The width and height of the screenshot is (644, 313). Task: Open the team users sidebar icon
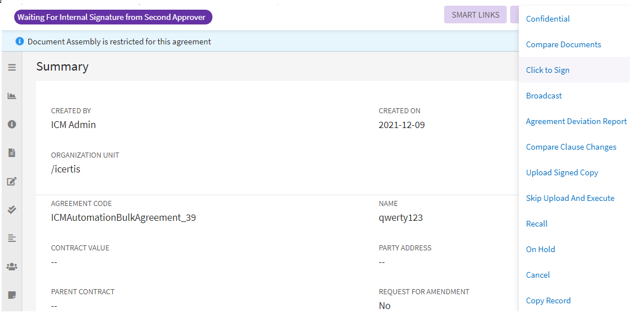11,266
